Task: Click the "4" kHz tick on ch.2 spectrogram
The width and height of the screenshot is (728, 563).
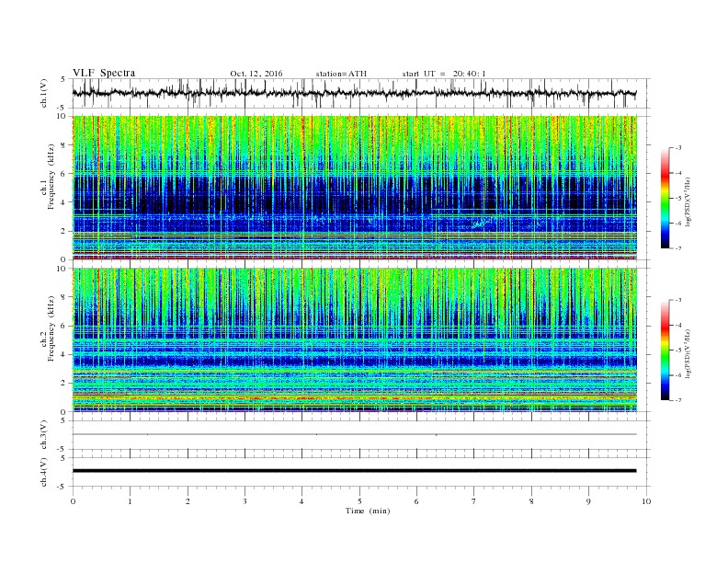Action: (64, 354)
